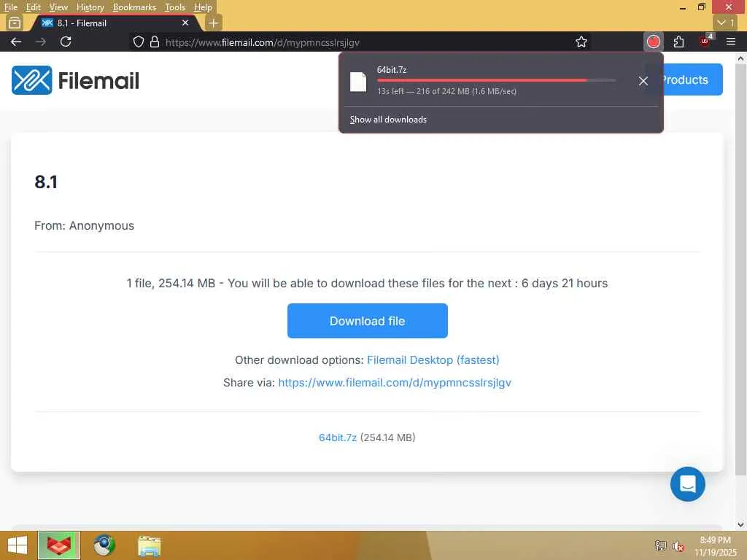Click the Download file button
This screenshot has height=560, width=747.
368,321
